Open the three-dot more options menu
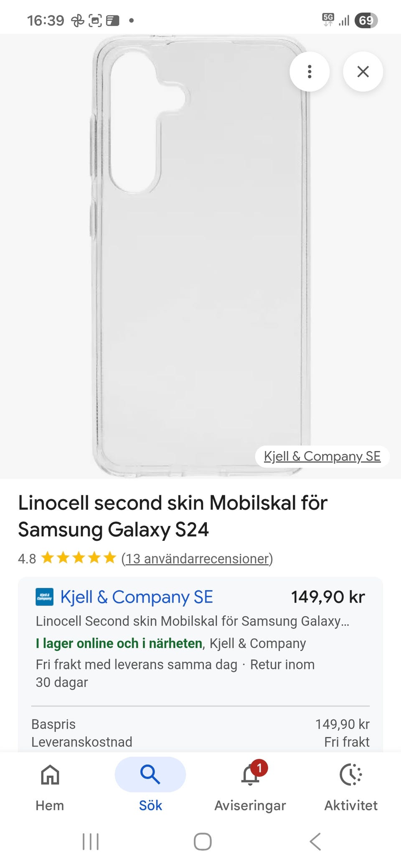 coord(310,72)
